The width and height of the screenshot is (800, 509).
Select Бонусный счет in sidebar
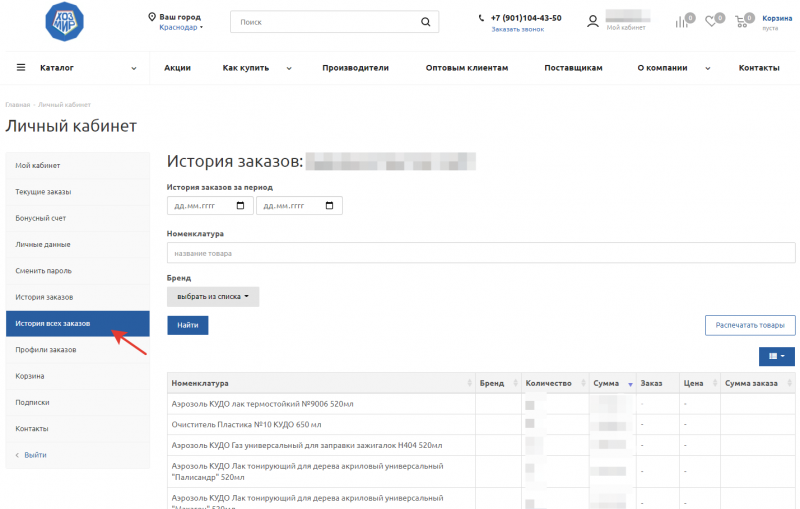(78, 218)
